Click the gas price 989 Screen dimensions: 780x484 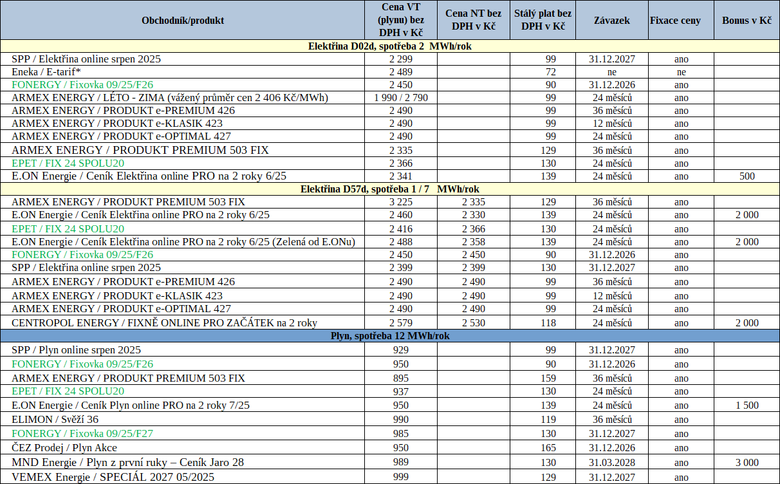(401, 462)
